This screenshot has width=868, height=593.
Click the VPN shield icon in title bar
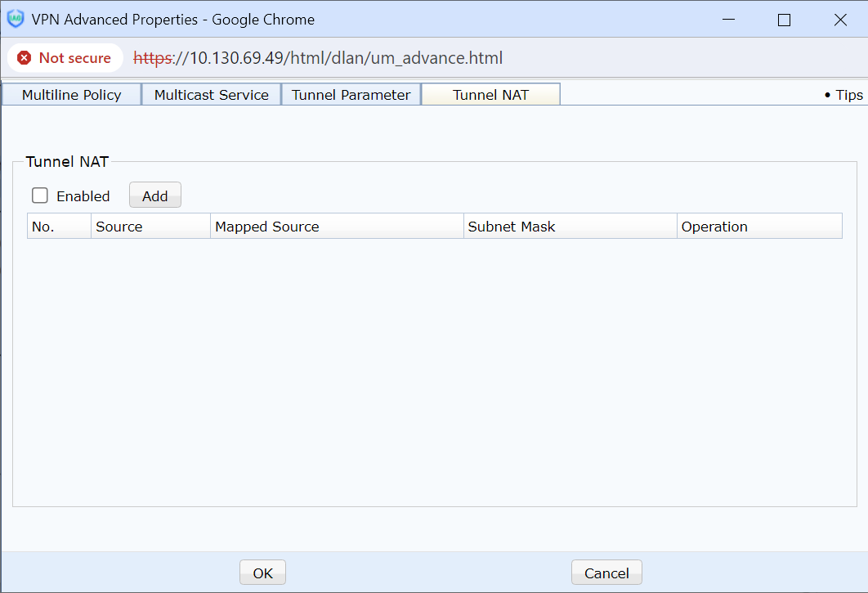coord(16,19)
